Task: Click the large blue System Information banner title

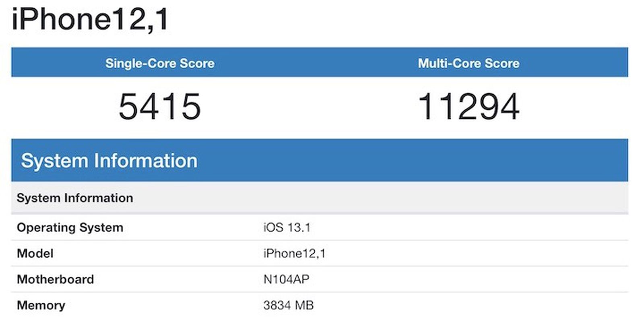Action: click(109, 161)
